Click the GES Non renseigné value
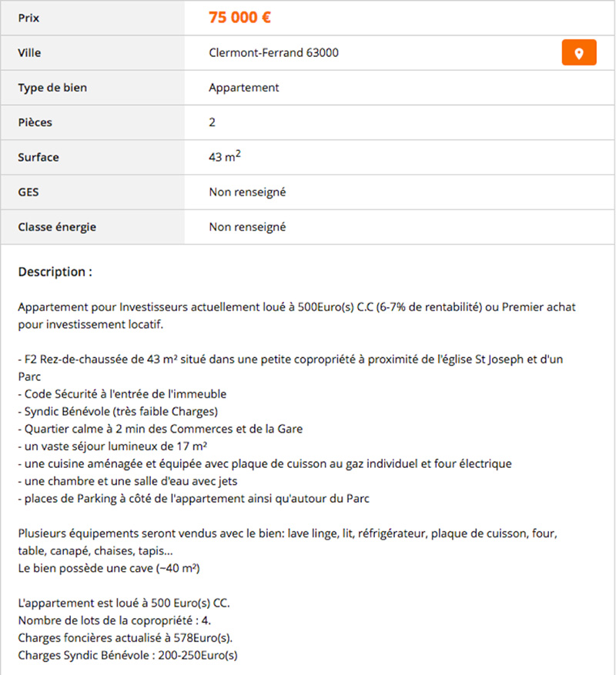The image size is (616, 675). pos(247,192)
